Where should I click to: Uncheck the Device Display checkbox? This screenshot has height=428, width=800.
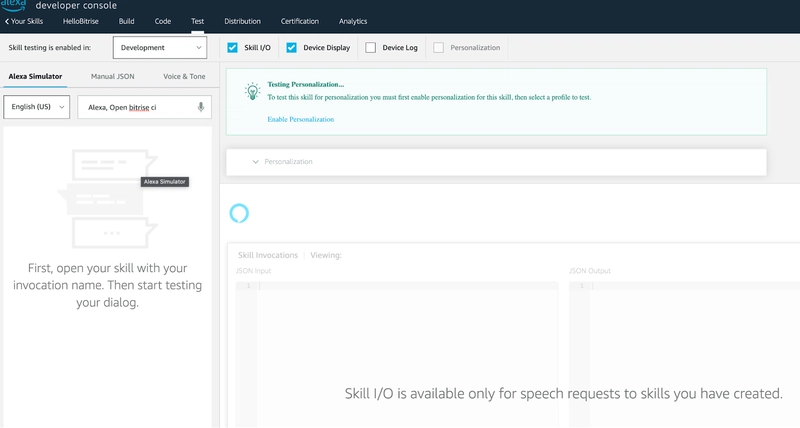tap(291, 47)
